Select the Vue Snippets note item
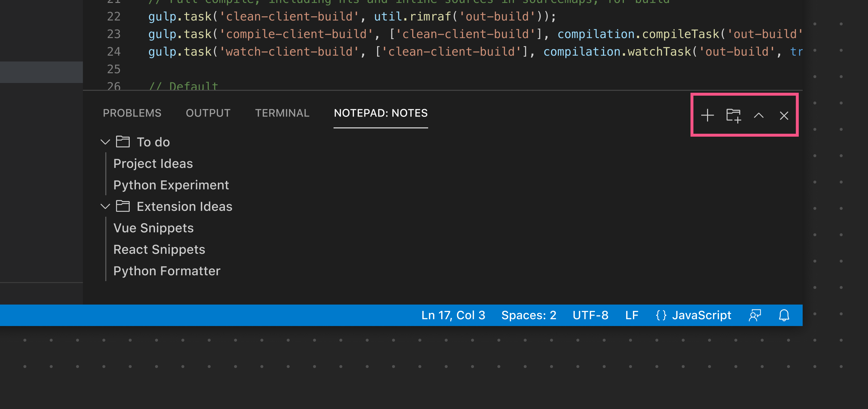This screenshot has height=409, width=868. [x=153, y=228]
